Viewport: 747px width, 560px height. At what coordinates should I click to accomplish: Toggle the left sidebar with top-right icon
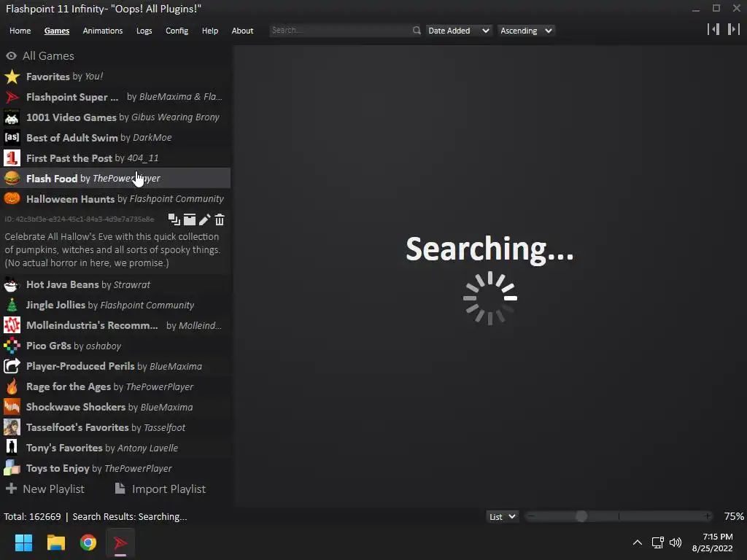coord(713,29)
